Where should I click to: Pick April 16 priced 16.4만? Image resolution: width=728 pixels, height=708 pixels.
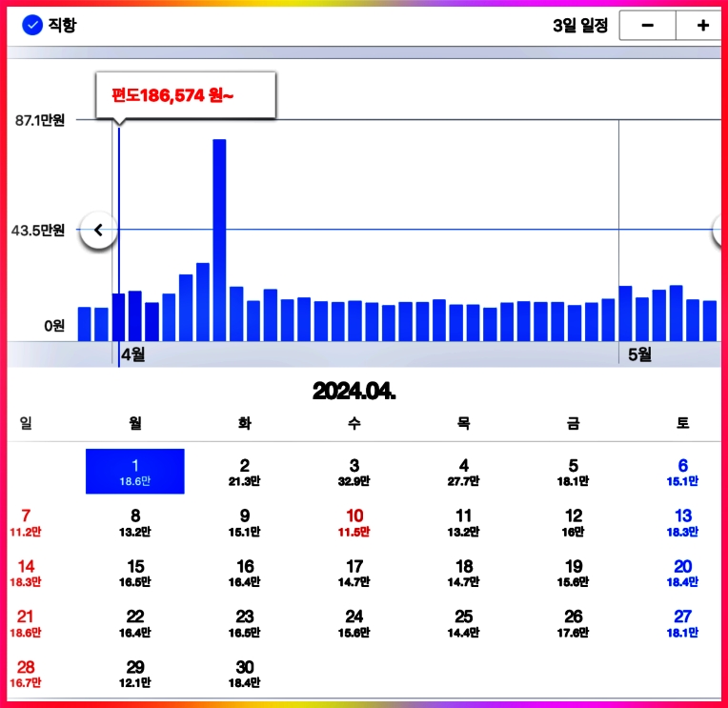(x=245, y=574)
